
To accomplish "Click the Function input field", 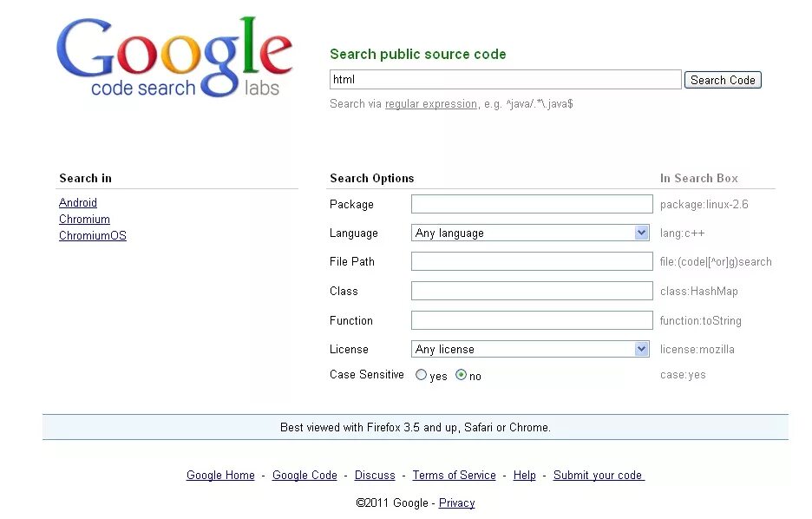I will 532,320.
